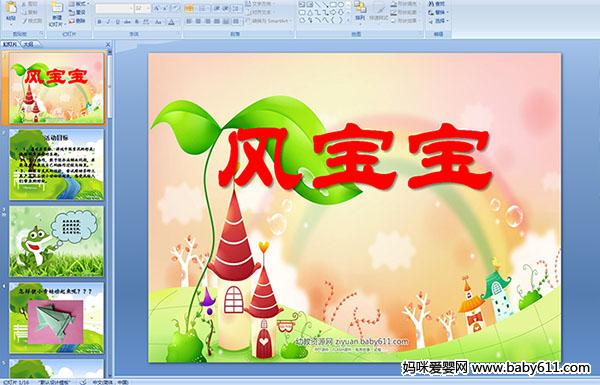Viewport: 600px width, 385px height.
Task: Select the frog slide thumbnail
Action: 56,241
